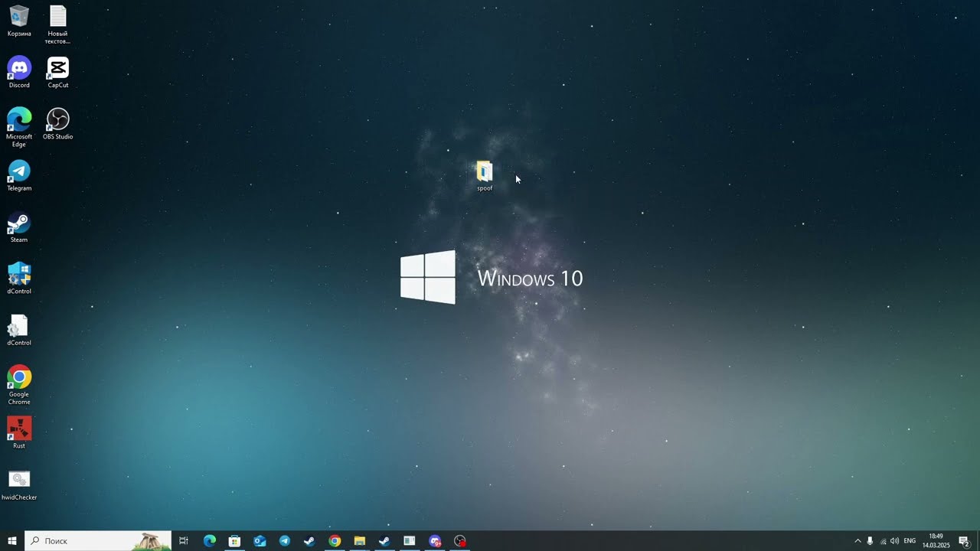Open OBS Studio from the taskbar
Viewport: 980px width, 551px height.
459,541
